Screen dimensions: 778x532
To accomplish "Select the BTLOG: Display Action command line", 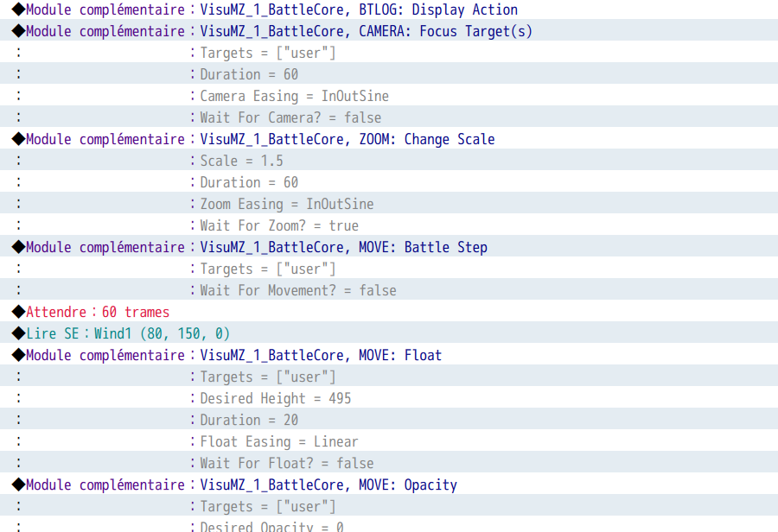I will point(358,9).
